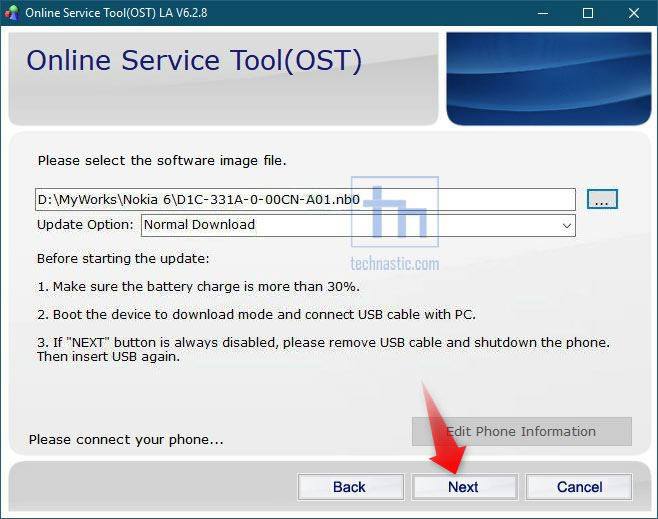Click the OST app icon in title bar
This screenshot has width=658, height=519.
point(12,13)
